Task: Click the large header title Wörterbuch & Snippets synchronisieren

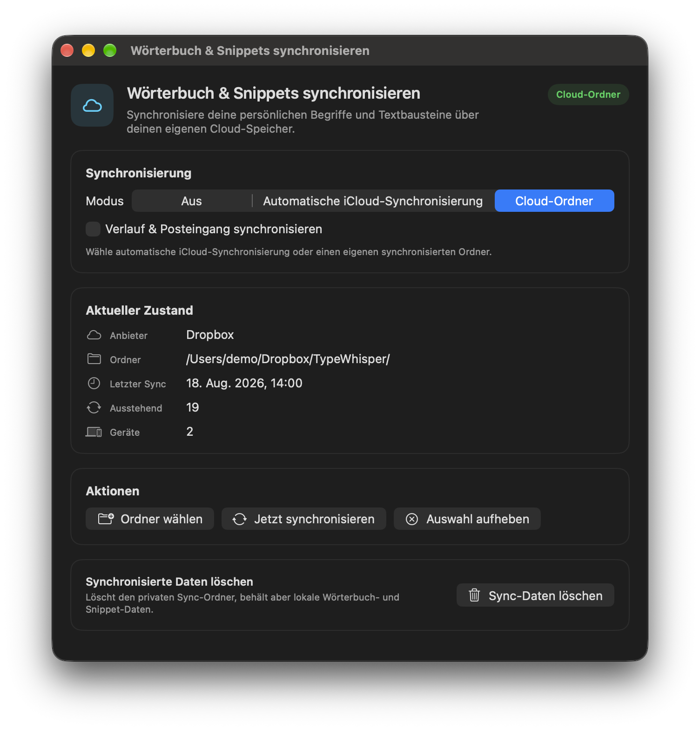Action: (274, 93)
